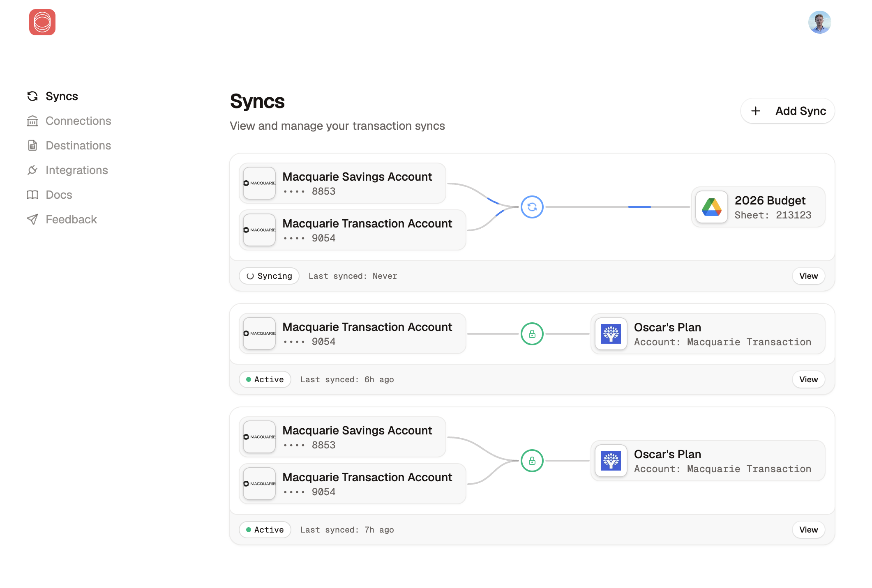872x588 pixels.
Task: Click the Oscar's Plan tree icon in second sync
Action: coord(611,334)
